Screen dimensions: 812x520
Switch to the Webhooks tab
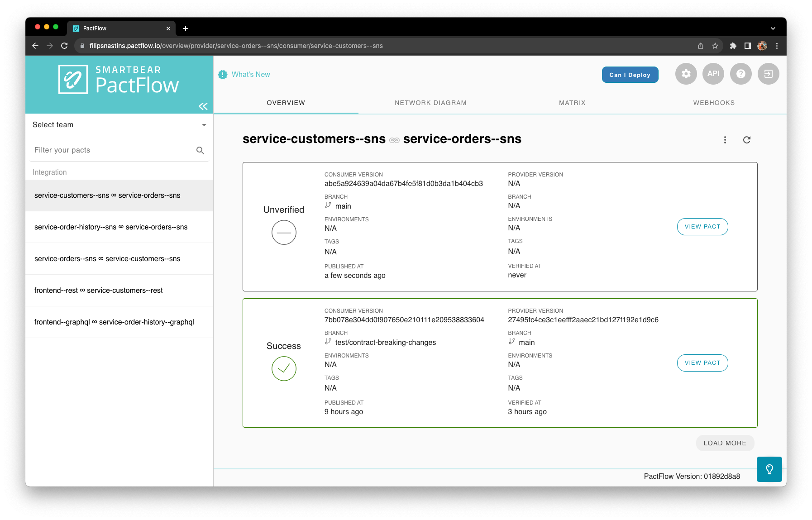pos(714,103)
